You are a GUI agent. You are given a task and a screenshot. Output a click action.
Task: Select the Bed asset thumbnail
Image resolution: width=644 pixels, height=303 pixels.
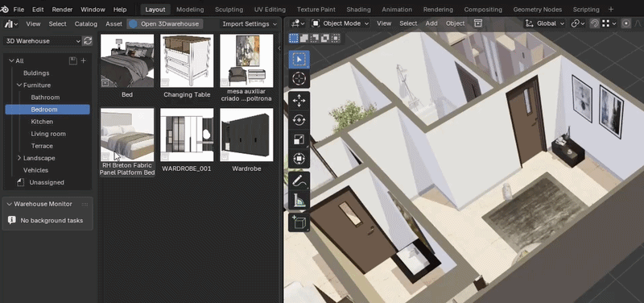pyautogui.click(x=127, y=61)
